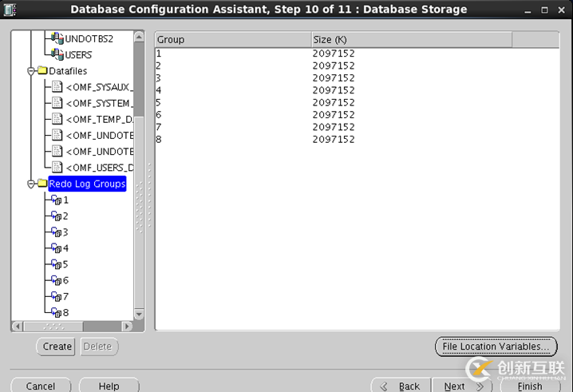Click the OMF_USERS datafile icon
Screen dimensions: 573x392
tap(57, 167)
